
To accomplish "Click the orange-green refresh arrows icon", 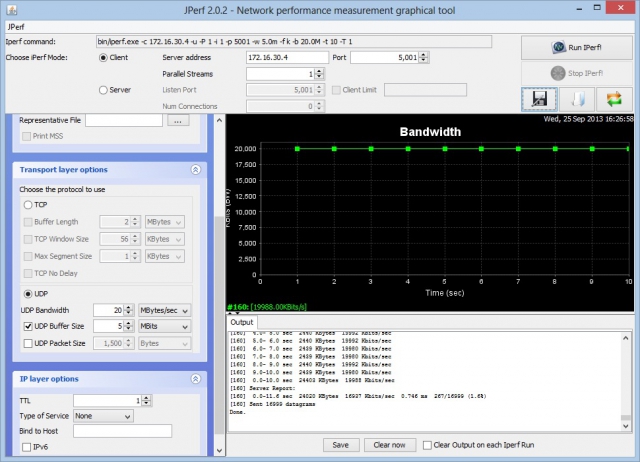I will pyautogui.click(x=614, y=99).
